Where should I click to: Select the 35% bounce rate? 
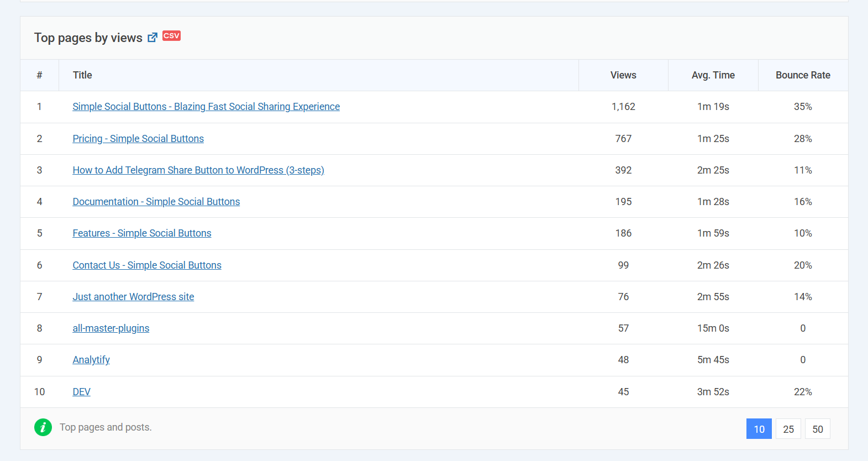coord(803,107)
